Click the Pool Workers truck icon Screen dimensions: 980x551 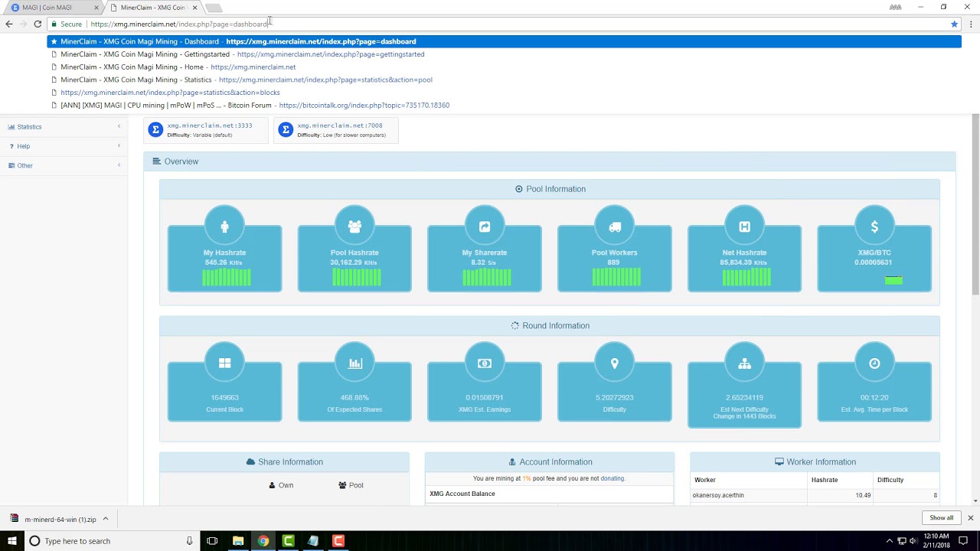[x=614, y=227]
